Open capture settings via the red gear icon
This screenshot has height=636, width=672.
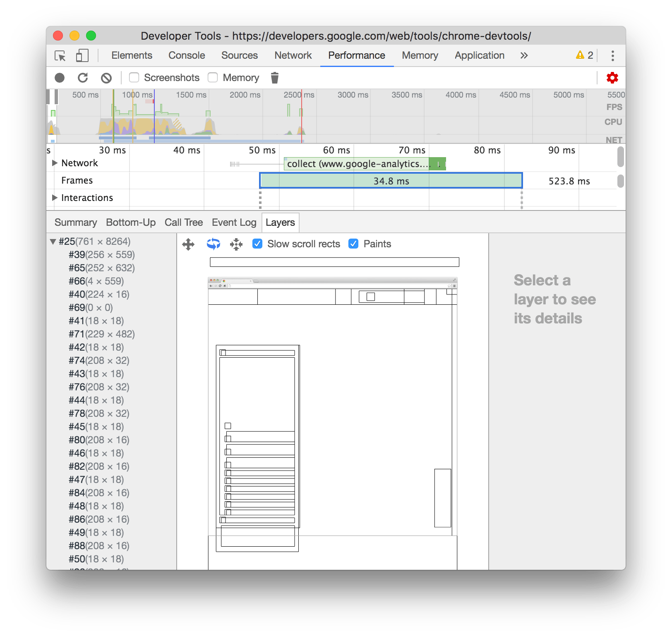612,77
